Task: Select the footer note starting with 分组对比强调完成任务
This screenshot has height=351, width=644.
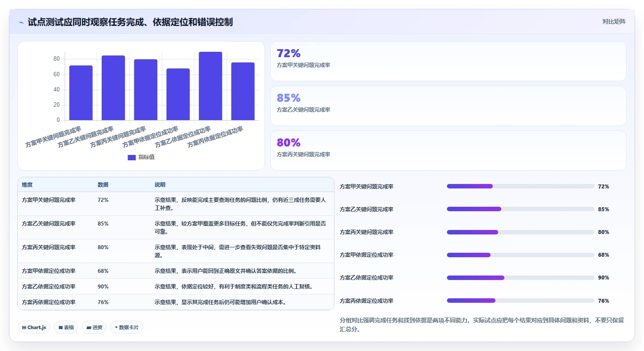Action: pos(482,325)
